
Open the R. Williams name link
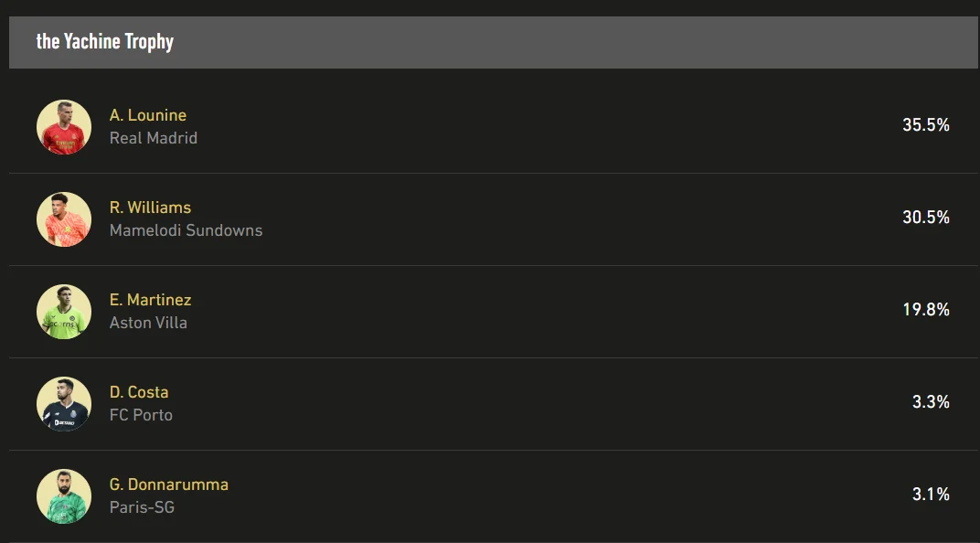(x=150, y=208)
